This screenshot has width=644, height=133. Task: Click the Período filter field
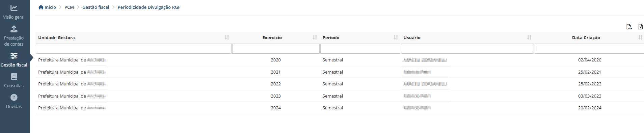tap(360, 49)
